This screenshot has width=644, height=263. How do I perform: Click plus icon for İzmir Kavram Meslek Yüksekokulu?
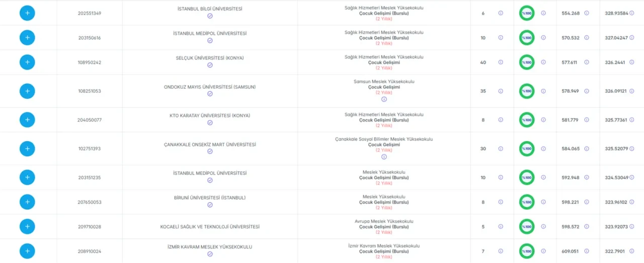pyautogui.click(x=27, y=251)
